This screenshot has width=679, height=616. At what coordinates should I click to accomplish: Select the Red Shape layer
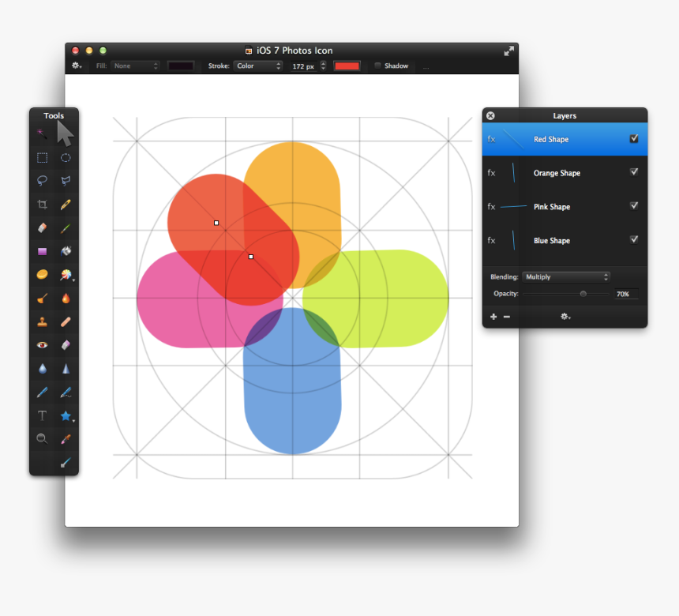[x=565, y=139]
